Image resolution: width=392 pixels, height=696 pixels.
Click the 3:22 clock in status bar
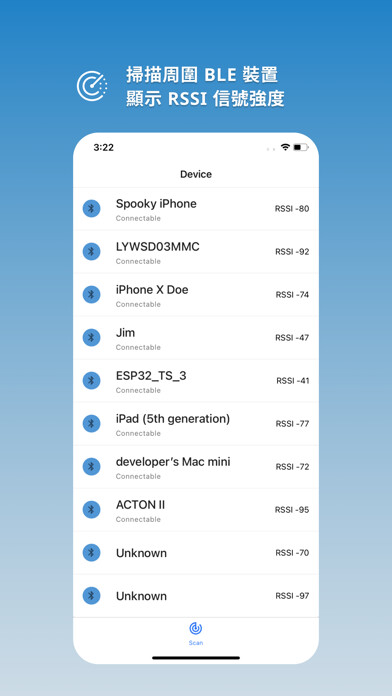point(103,148)
